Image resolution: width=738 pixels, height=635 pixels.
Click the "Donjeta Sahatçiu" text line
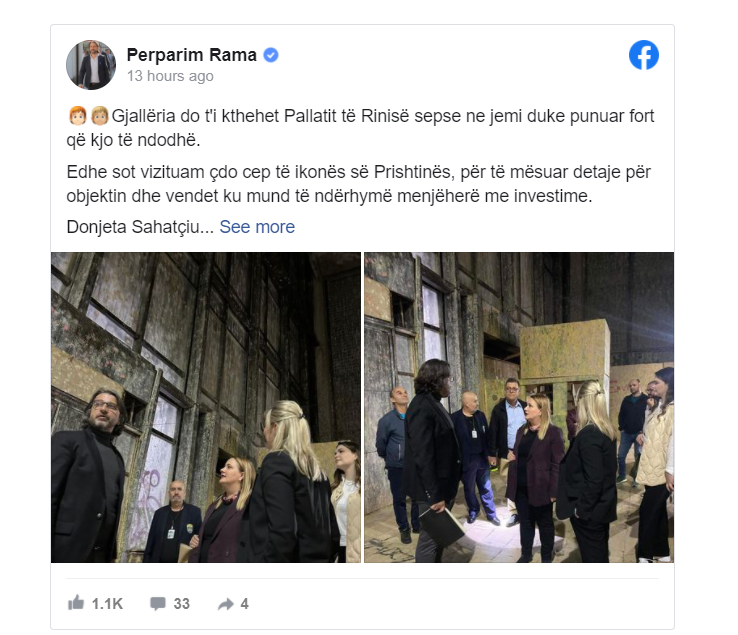pyautogui.click(x=140, y=227)
